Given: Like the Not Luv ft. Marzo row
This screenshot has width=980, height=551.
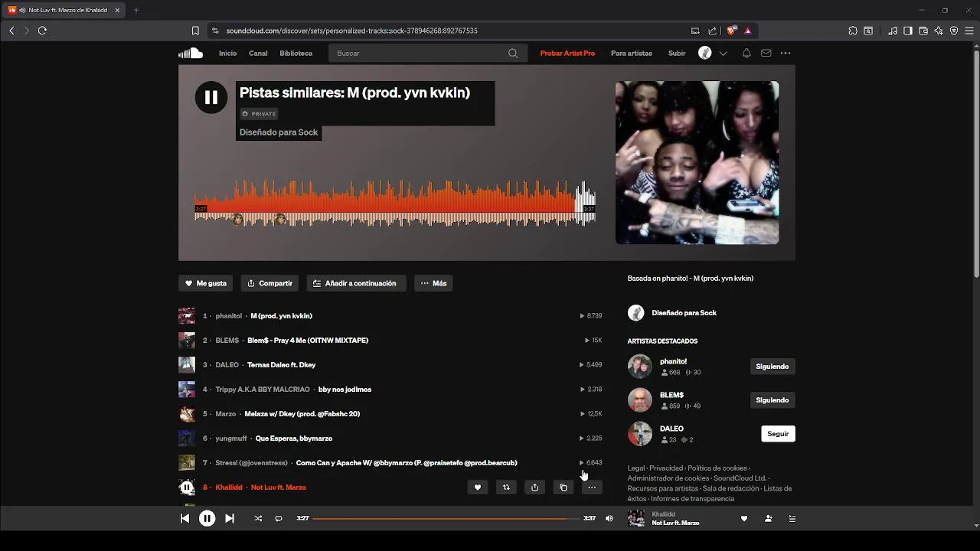Looking at the screenshot, I should [x=477, y=487].
